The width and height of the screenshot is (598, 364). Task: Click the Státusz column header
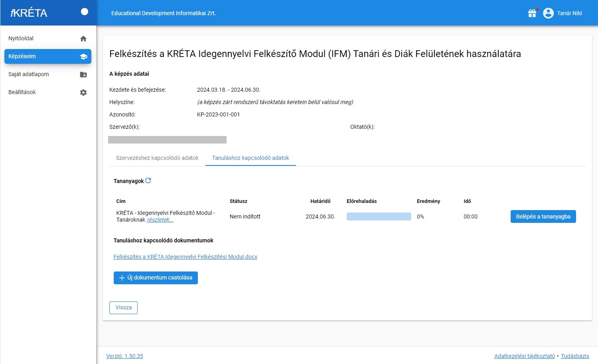(x=239, y=201)
